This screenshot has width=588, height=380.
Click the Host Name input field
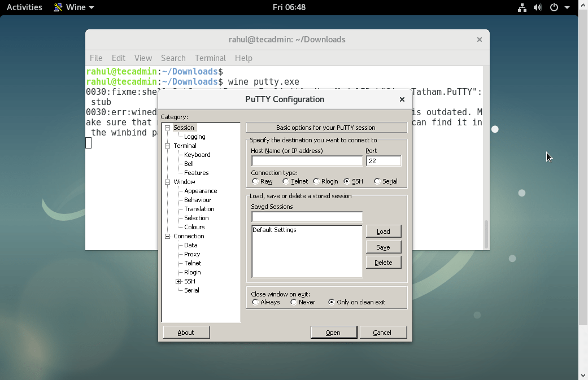[x=307, y=160]
